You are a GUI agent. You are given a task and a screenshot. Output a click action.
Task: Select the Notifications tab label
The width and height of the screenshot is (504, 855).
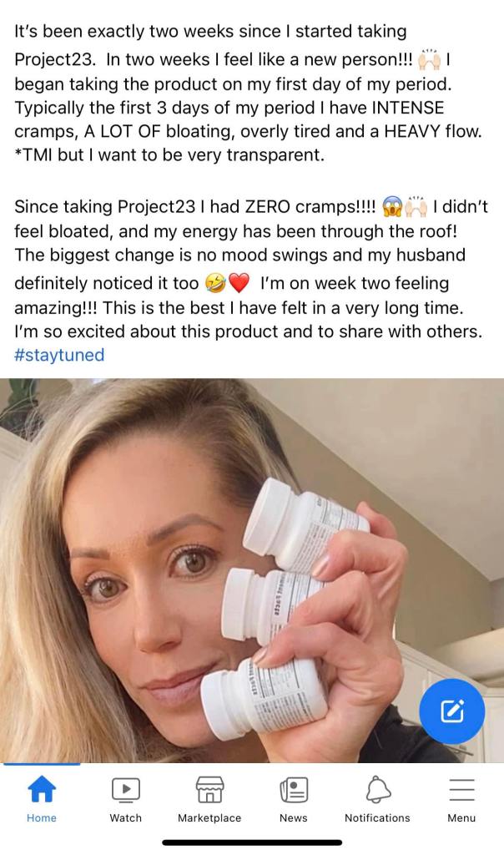point(377,818)
